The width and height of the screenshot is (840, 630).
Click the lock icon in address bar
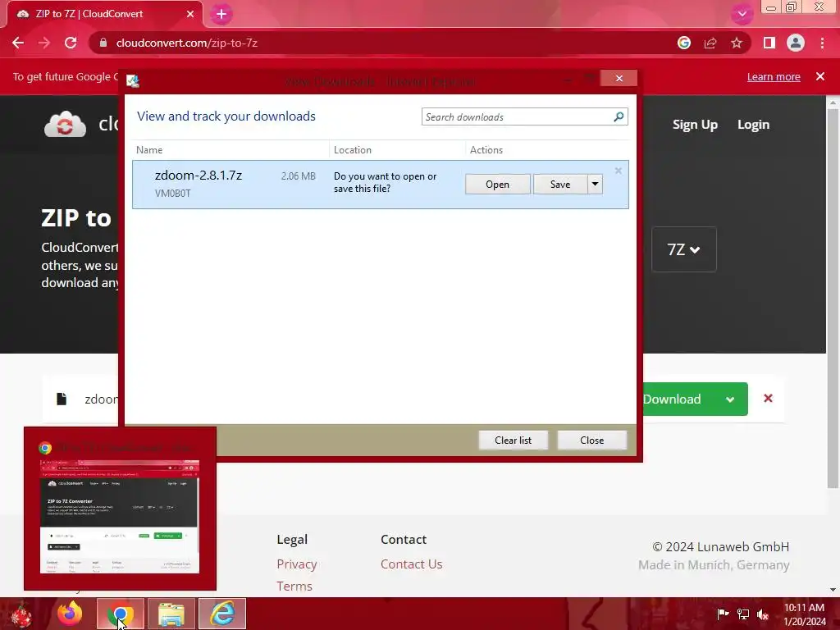[103, 43]
